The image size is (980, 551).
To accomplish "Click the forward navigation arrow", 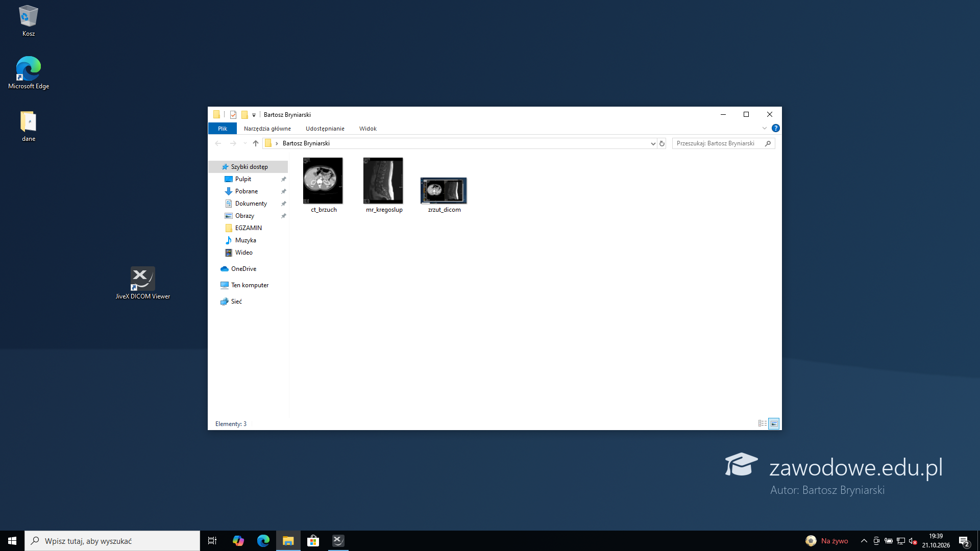I will [x=233, y=143].
